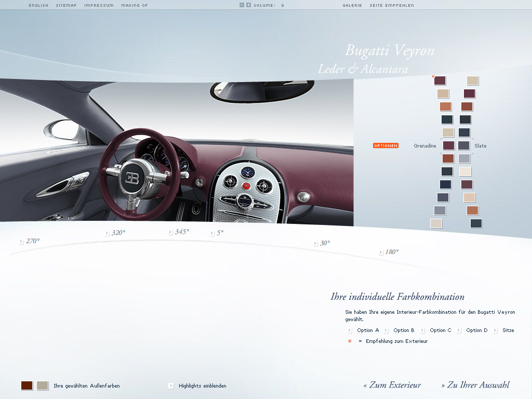Pick the swatch marked with orange e

440,81
